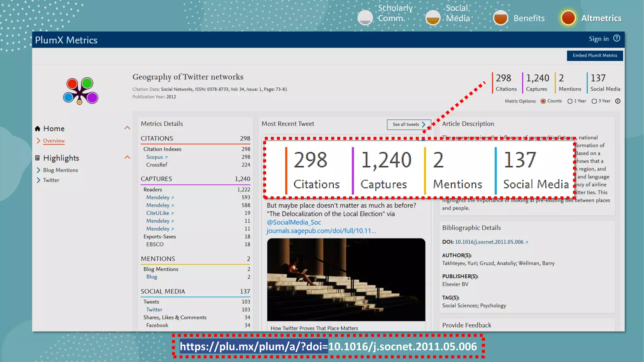Open the Metric Options info icon
The image size is (644, 362).
coord(618,101)
